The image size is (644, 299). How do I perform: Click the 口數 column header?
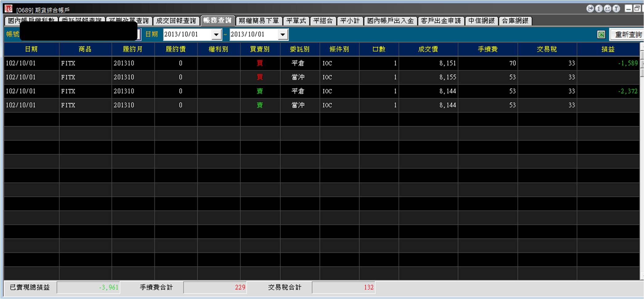pos(379,49)
